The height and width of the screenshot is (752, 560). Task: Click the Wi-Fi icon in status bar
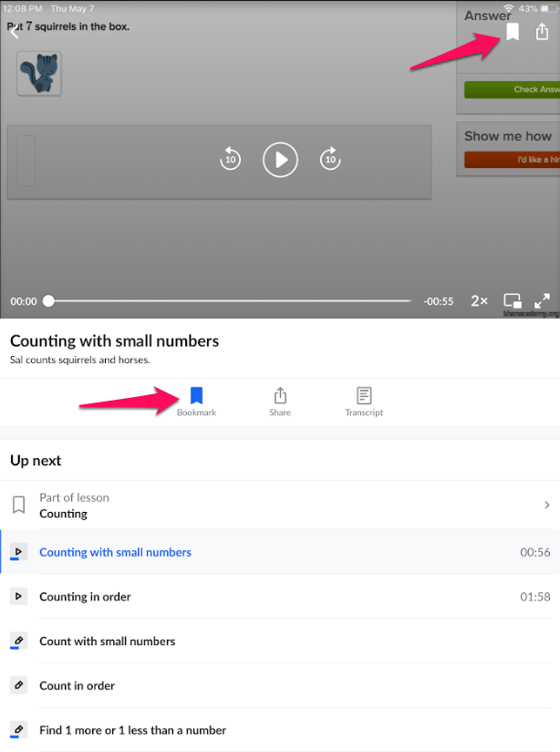click(509, 8)
